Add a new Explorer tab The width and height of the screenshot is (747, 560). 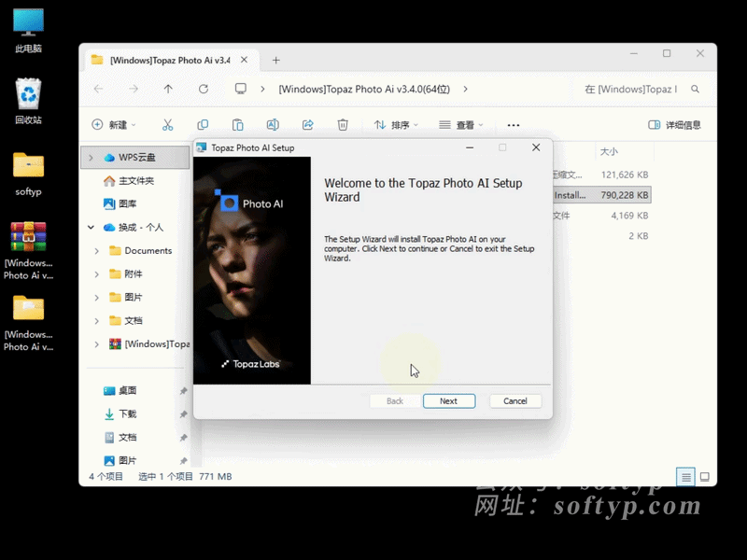pyautogui.click(x=275, y=60)
